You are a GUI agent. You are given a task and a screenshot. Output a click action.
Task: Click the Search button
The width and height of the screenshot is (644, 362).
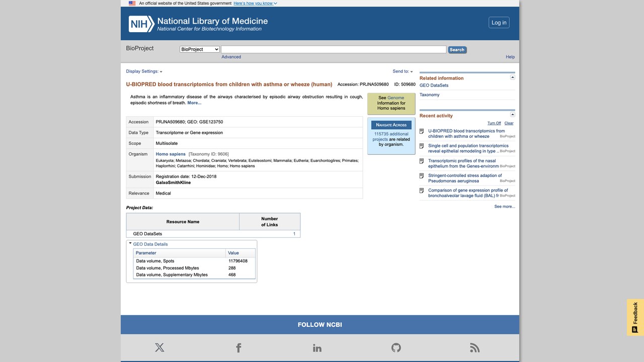click(x=457, y=50)
